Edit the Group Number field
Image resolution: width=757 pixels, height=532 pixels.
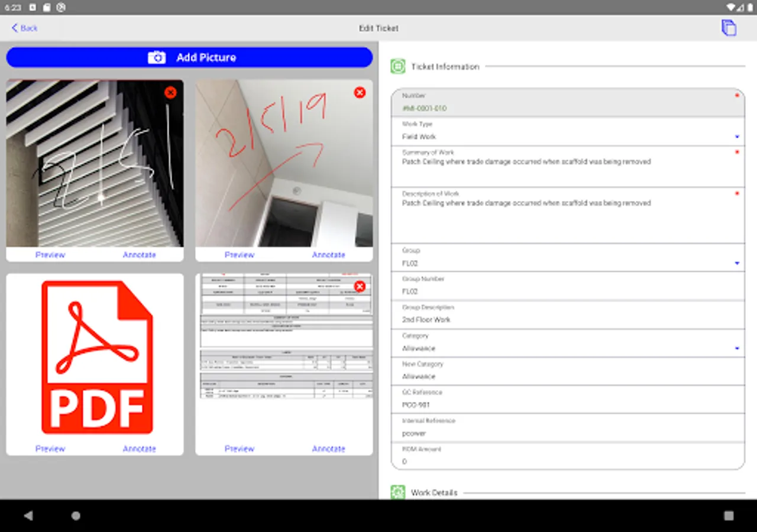tap(568, 286)
